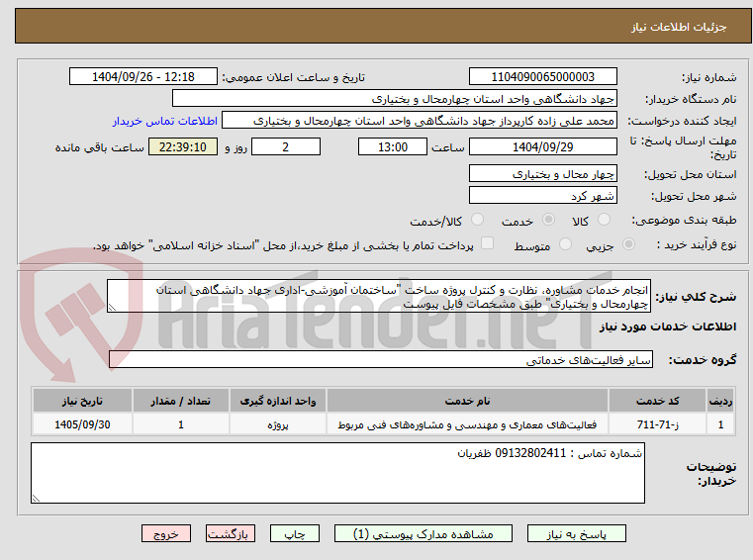Click the announcement date field 1404/09/26 - 12:18
This screenshot has width=753, height=560.
(143, 77)
